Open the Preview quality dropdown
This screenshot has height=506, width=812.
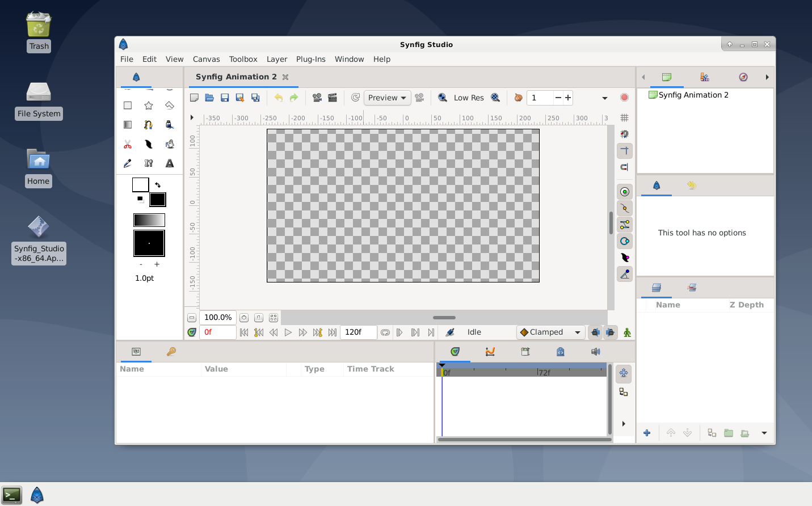(x=387, y=98)
